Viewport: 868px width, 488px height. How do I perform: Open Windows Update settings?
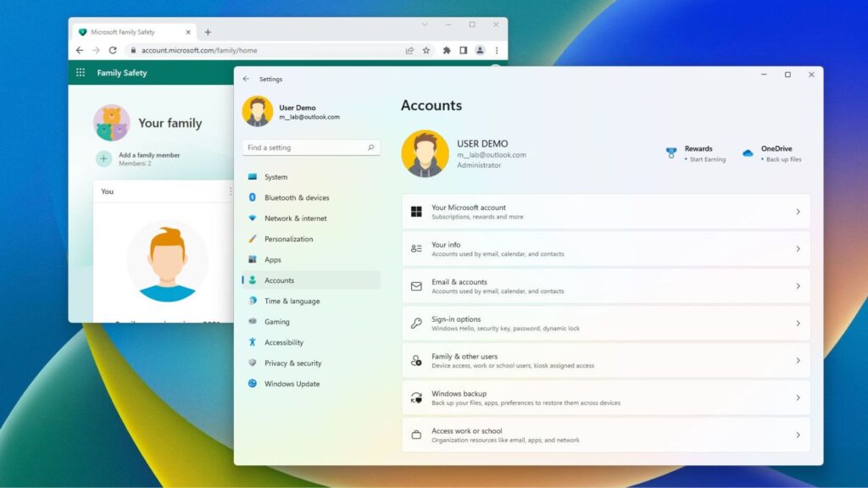click(311, 384)
